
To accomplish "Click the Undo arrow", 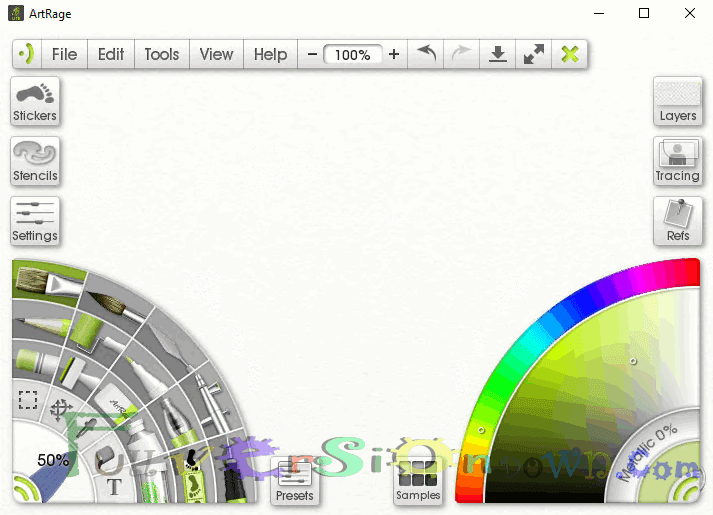I will (426, 54).
